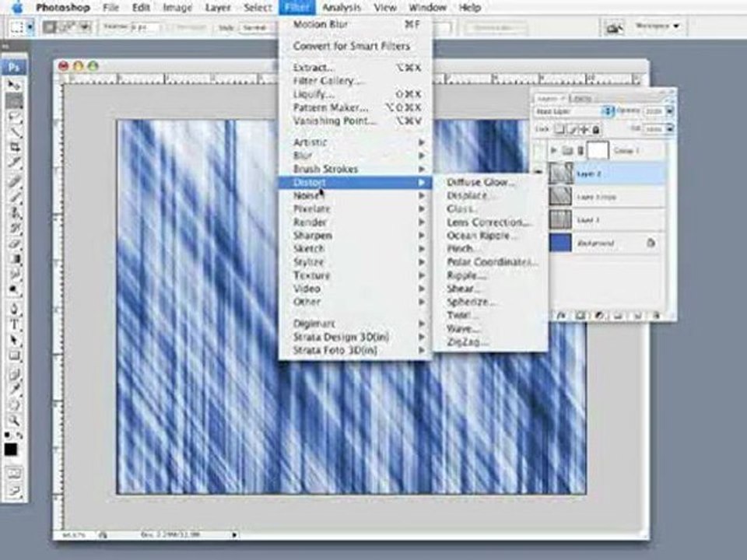Reset default foreground and background colors
This screenshot has width=747, height=560.
point(7,435)
